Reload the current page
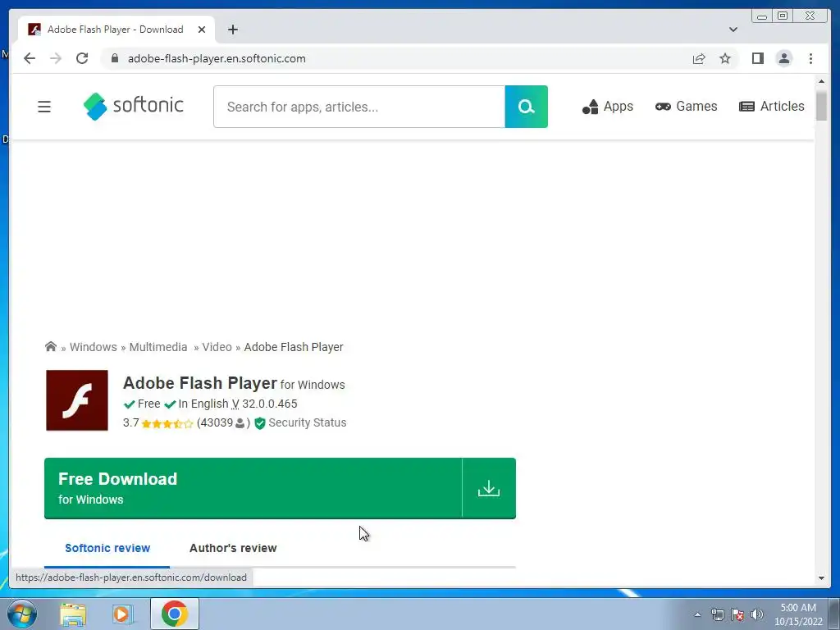The image size is (840, 630). coord(82,58)
